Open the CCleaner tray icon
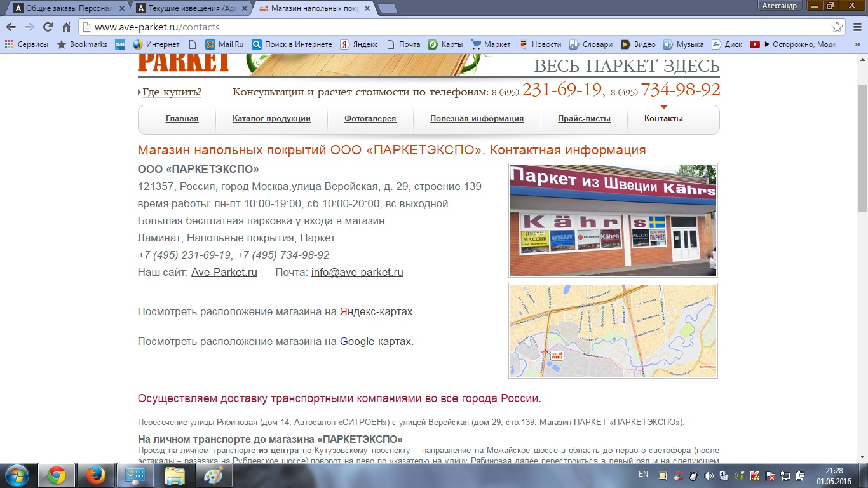The height and width of the screenshot is (488, 868). pyautogui.click(x=678, y=475)
